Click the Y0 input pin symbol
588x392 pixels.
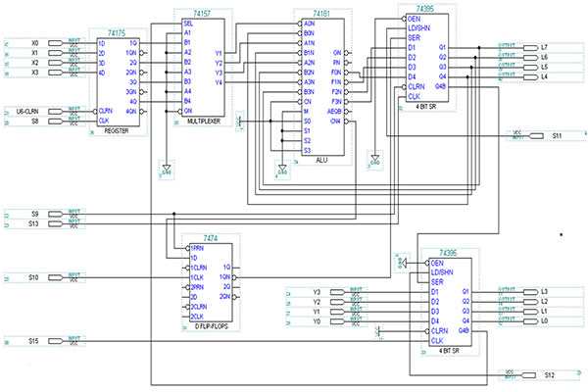pos(337,321)
